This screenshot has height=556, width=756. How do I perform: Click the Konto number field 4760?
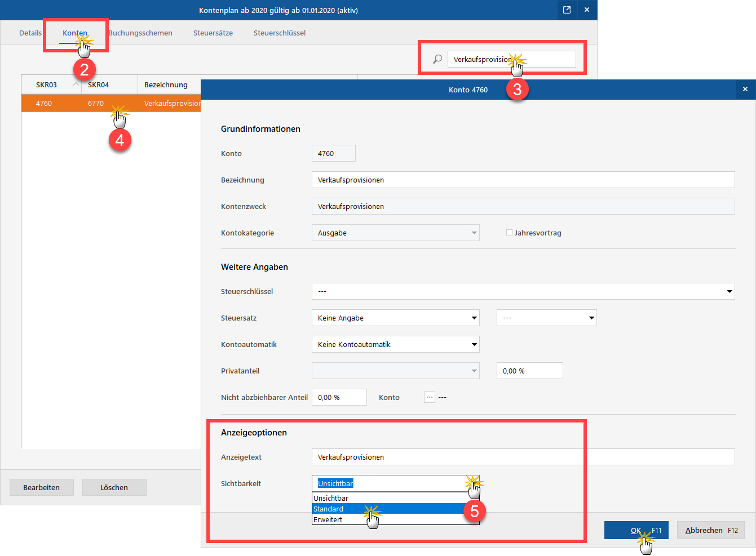click(334, 153)
